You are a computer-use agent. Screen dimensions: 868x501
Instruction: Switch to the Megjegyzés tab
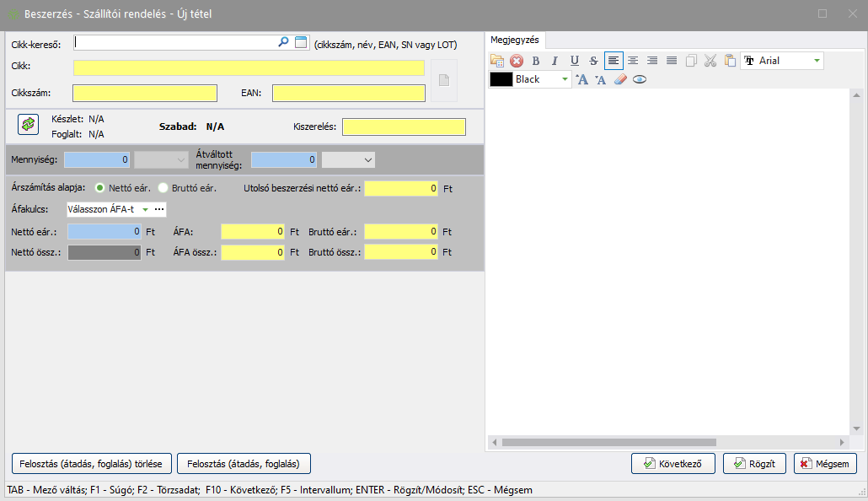[515, 40]
